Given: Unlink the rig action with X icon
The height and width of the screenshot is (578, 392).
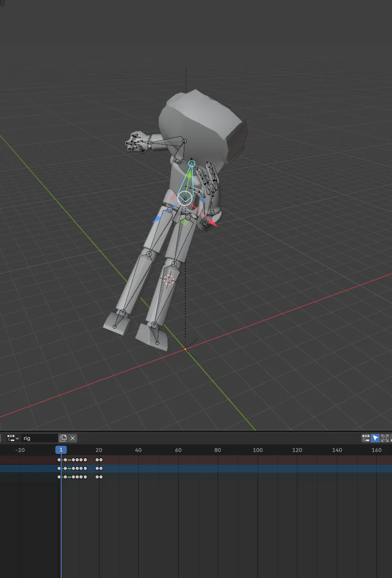Looking at the screenshot, I should point(73,438).
